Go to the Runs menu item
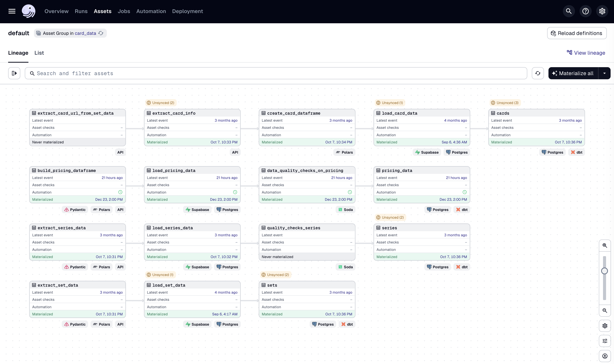 coord(81,11)
